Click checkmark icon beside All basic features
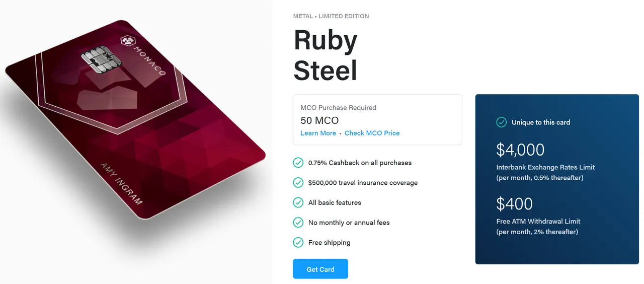Viewport: 644px width, 284px height. [x=298, y=202]
